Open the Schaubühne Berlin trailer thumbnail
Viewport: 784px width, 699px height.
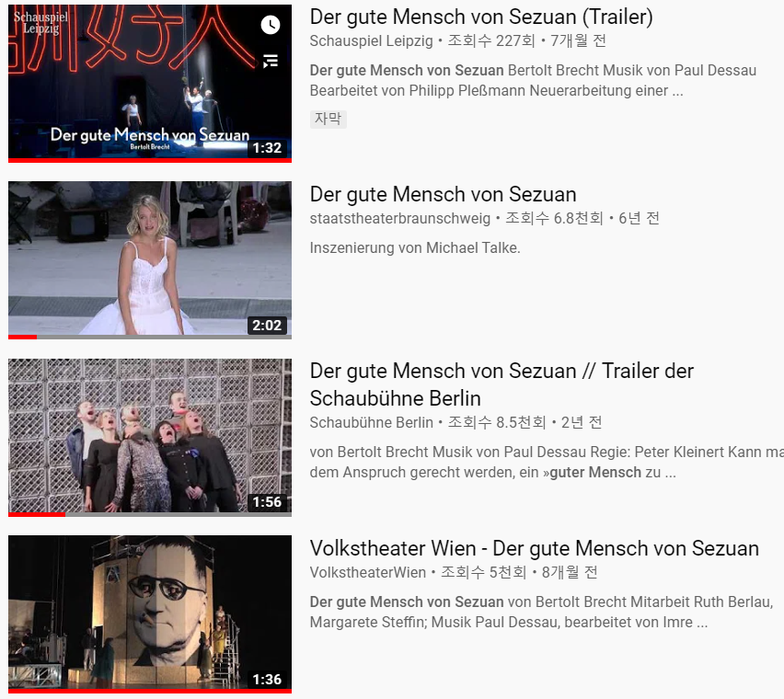149,437
